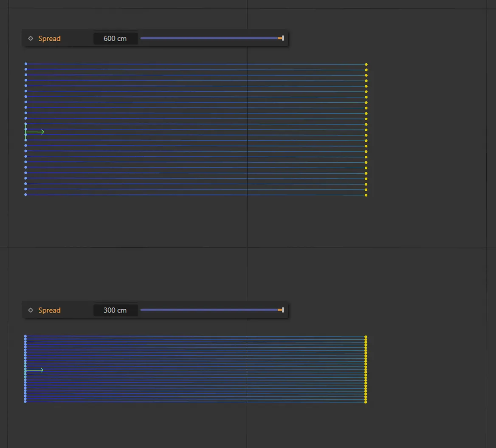Select the bottommost blue point in the upper diagram
Image resolution: width=496 pixels, height=448 pixels.
(x=26, y=194)
